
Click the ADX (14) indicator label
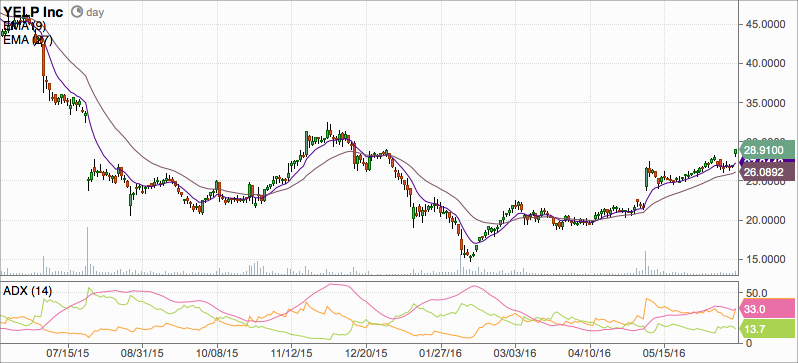[x=27, y=291]
